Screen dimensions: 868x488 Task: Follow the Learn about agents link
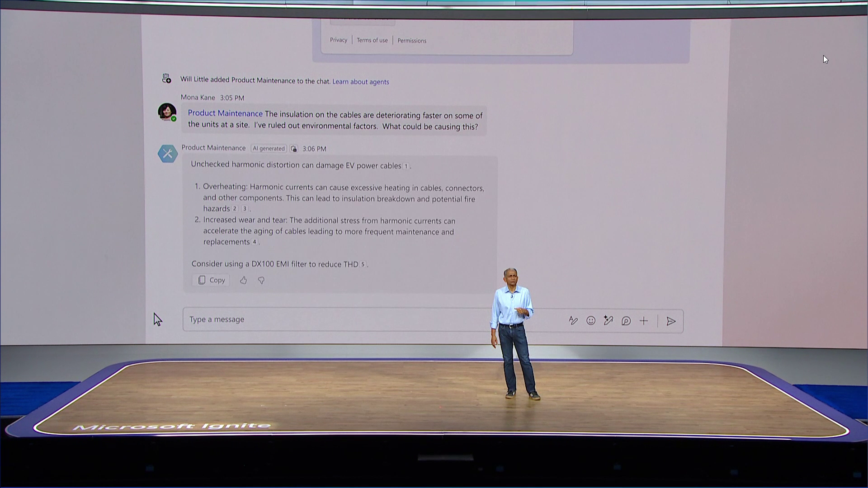360,82
